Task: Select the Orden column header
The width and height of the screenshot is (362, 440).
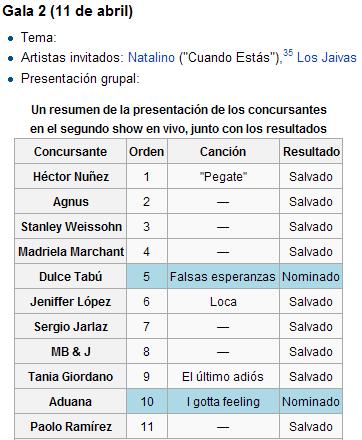Action: click(147, 152)
